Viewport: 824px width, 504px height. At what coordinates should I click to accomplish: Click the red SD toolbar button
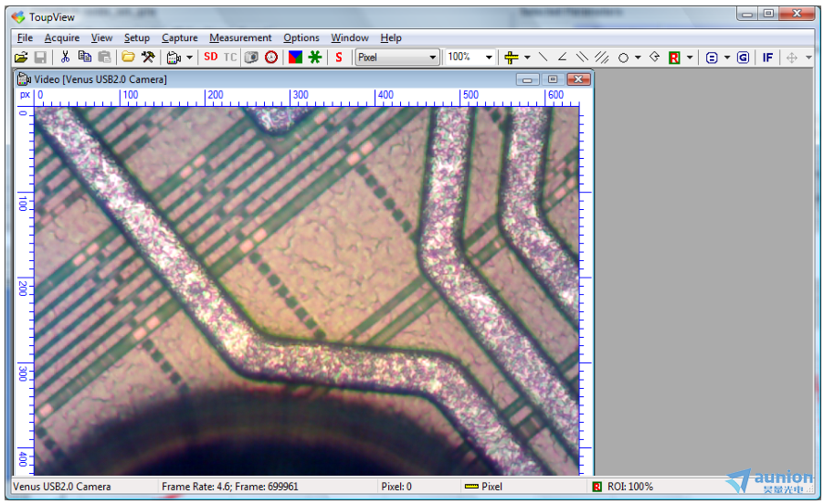point(211,57)
